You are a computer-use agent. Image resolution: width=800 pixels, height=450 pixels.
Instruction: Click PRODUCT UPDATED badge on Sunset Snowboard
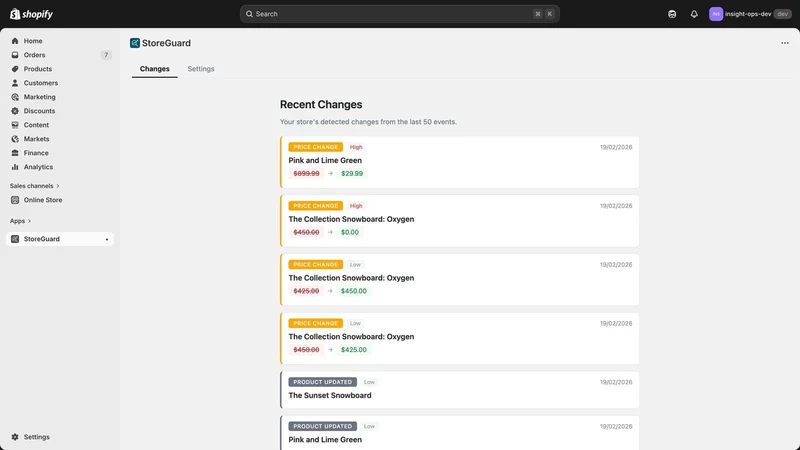tap(322, 382)
